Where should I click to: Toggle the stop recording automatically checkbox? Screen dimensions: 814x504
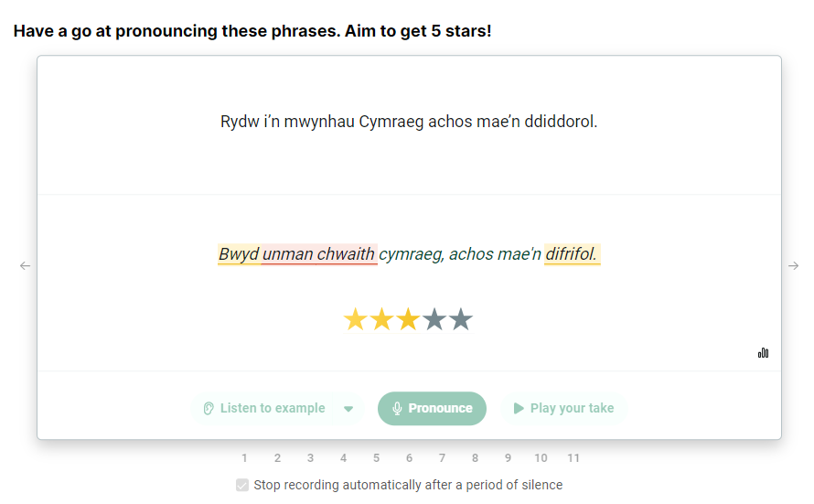coord(241,486)
